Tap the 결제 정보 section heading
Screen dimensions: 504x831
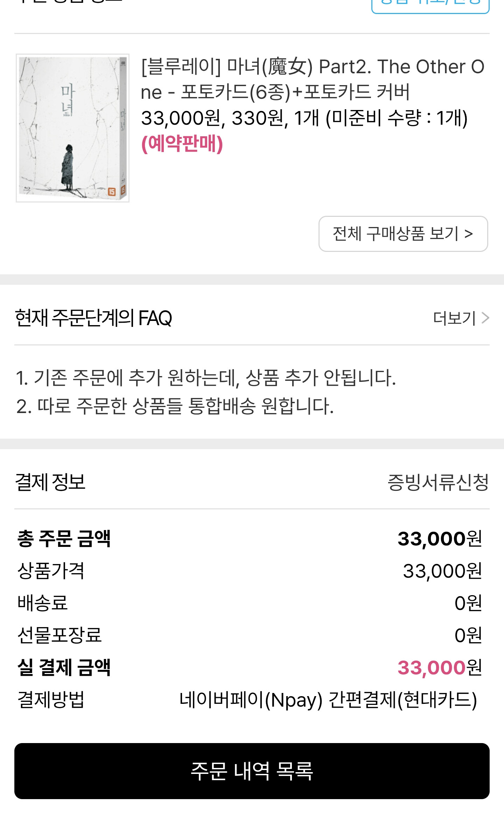point(51,482)
